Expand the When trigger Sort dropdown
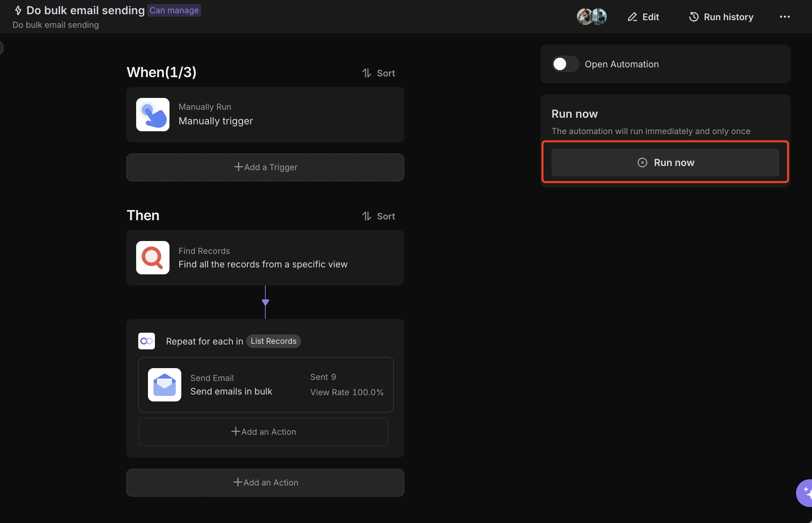Viewport: 812px width, 523px height. pyautogui.click(x=378, y=72)
